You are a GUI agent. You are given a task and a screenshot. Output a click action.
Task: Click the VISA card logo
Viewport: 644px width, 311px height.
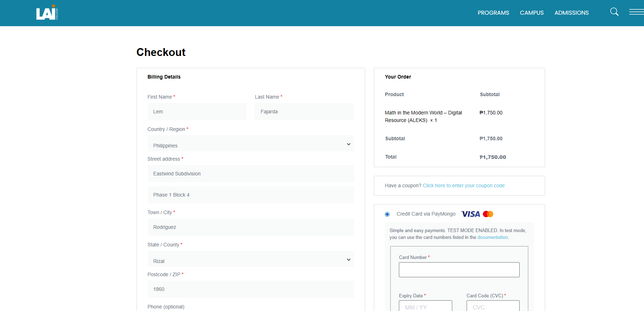pos(471,214)
